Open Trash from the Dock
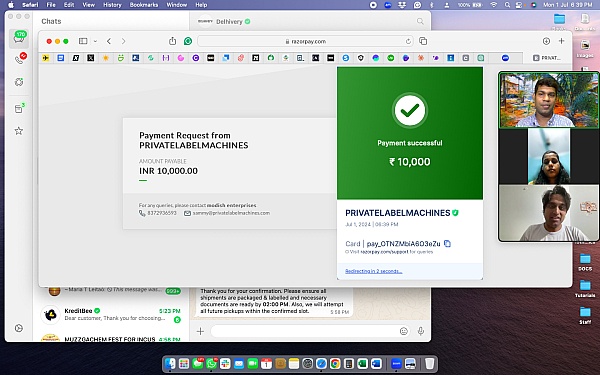The image size is (600, 375). point(430,363)
